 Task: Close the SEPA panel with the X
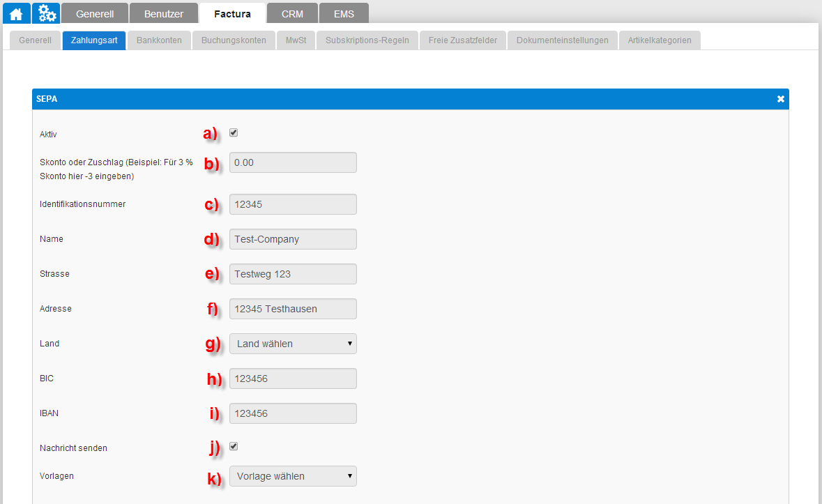click(x=780, y=99)
